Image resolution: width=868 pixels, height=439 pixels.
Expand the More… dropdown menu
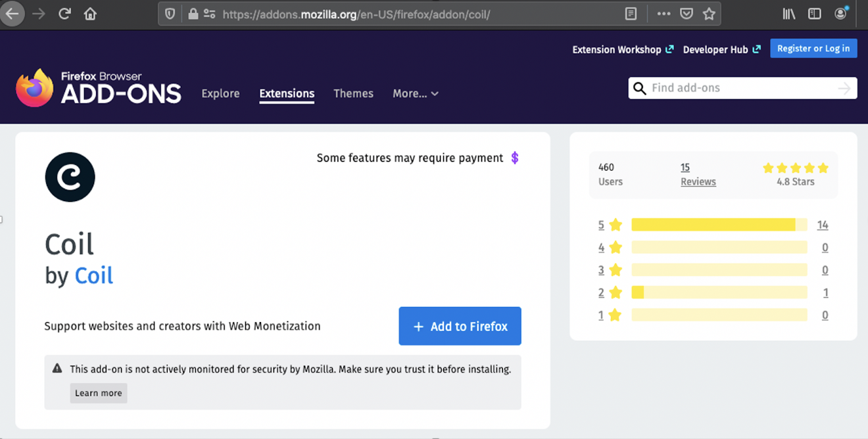point(416,93)
